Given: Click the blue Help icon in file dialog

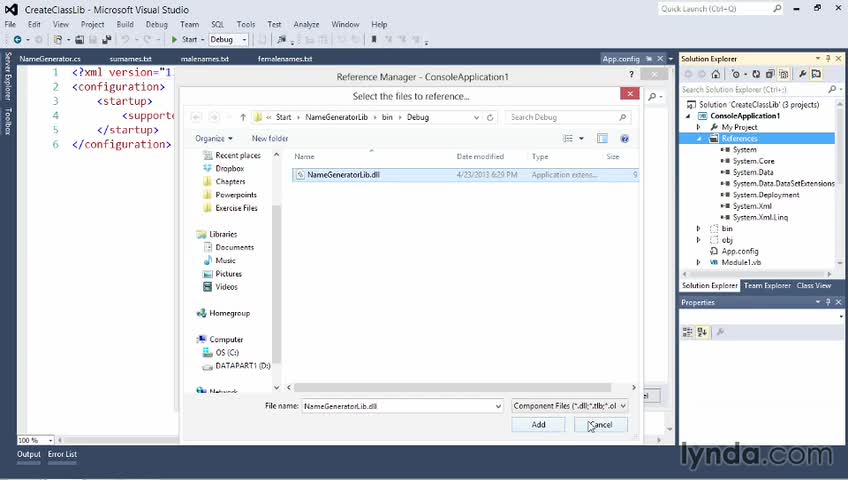Looking at the screenshot, I should 625,139.
